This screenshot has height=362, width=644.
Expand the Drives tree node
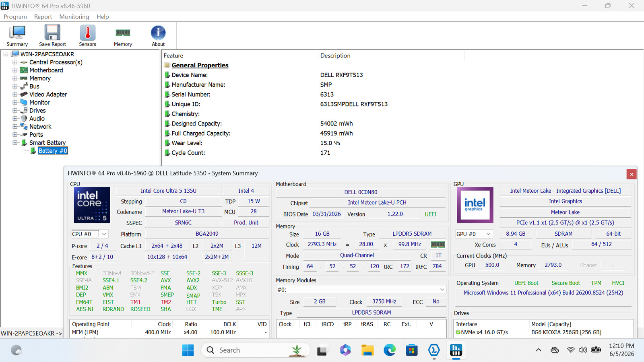(x=15, y=111)
